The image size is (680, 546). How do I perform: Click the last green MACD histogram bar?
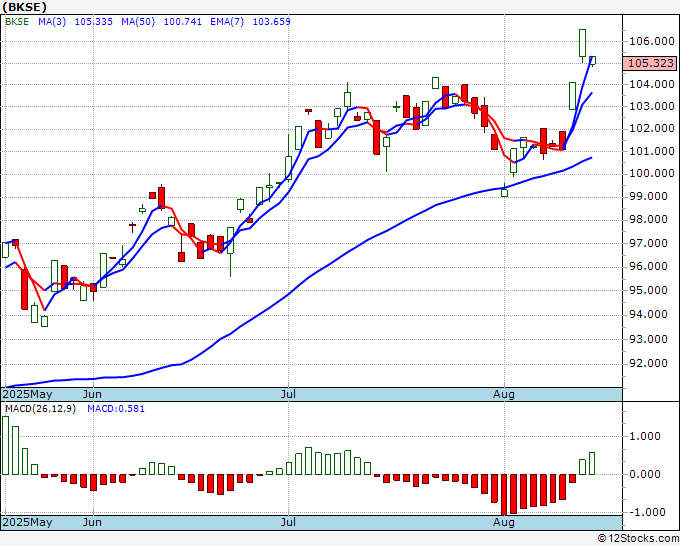(592, 464)
